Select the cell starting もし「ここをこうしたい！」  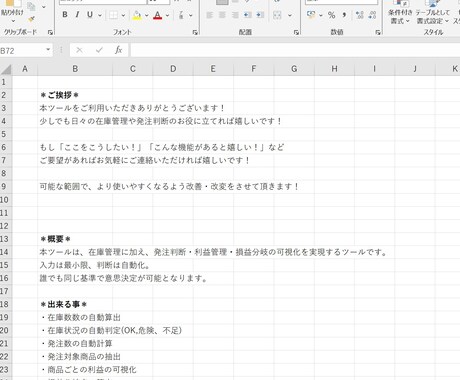[75, 147]
